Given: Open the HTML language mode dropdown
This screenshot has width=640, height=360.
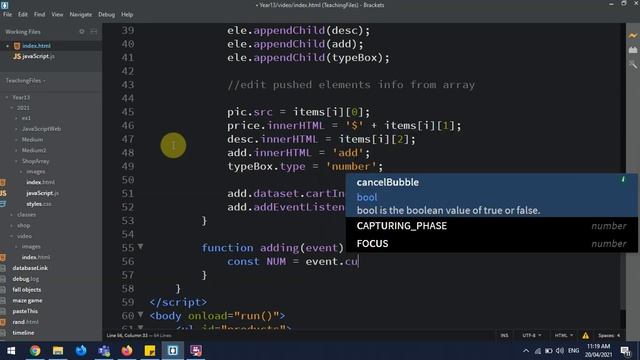Looking at the screenshot, I should [564, 336].
